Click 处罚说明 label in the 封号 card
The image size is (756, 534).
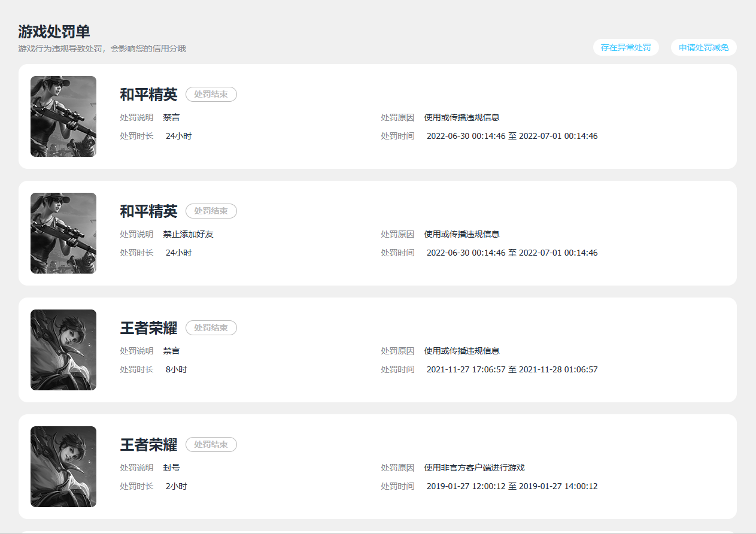click(137, 468)
